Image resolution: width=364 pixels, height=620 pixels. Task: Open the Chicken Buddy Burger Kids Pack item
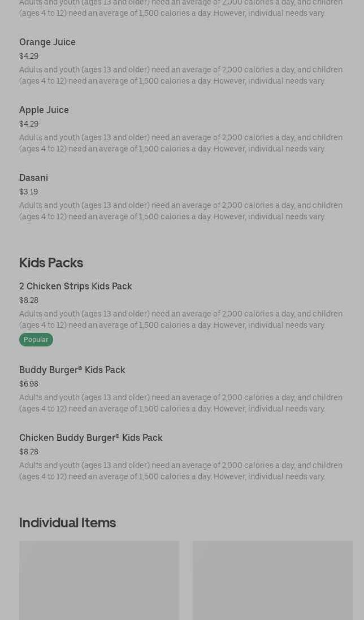click(91, 438)
